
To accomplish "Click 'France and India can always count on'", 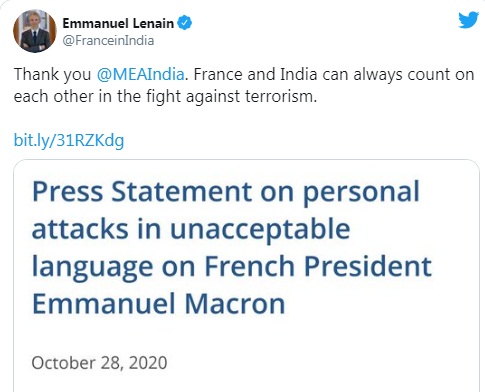I will (334, 74).
